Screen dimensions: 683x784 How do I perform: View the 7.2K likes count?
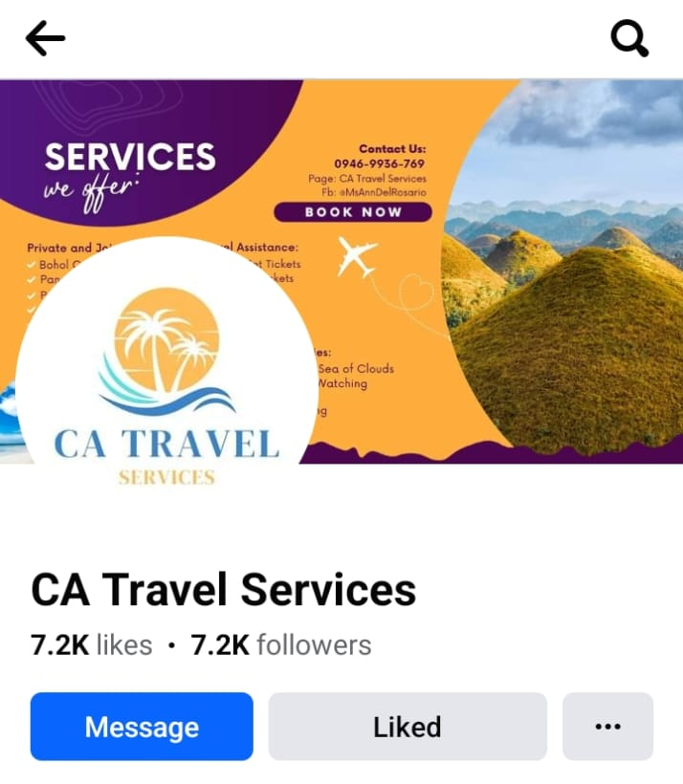[x=92, y=644]
